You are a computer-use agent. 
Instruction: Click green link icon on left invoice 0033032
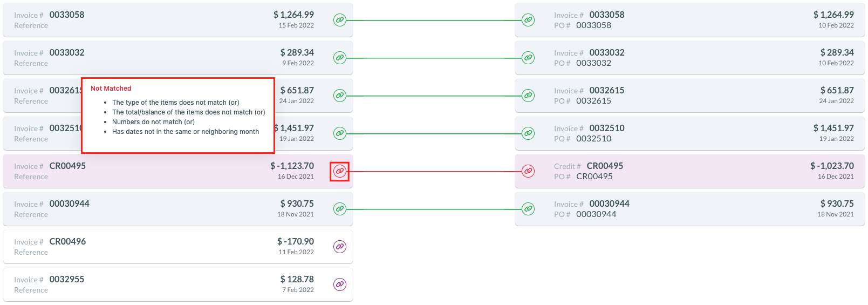[x=340, y=58]
